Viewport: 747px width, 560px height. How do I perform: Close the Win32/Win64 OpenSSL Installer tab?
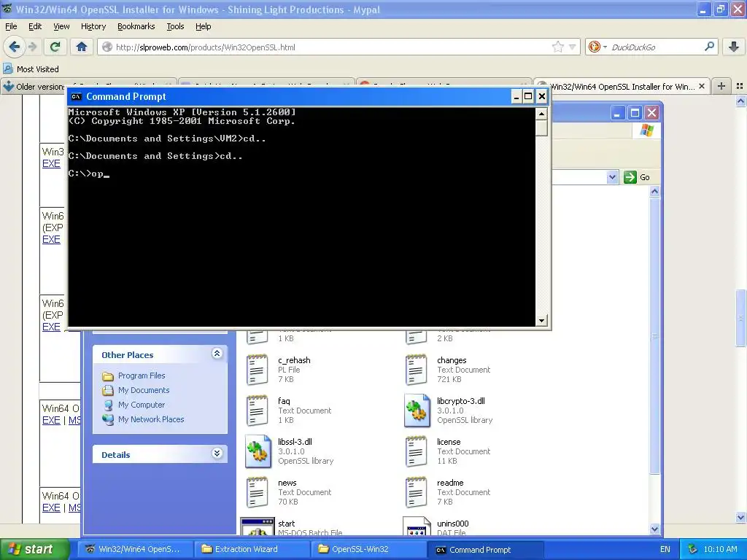[701, 86]
